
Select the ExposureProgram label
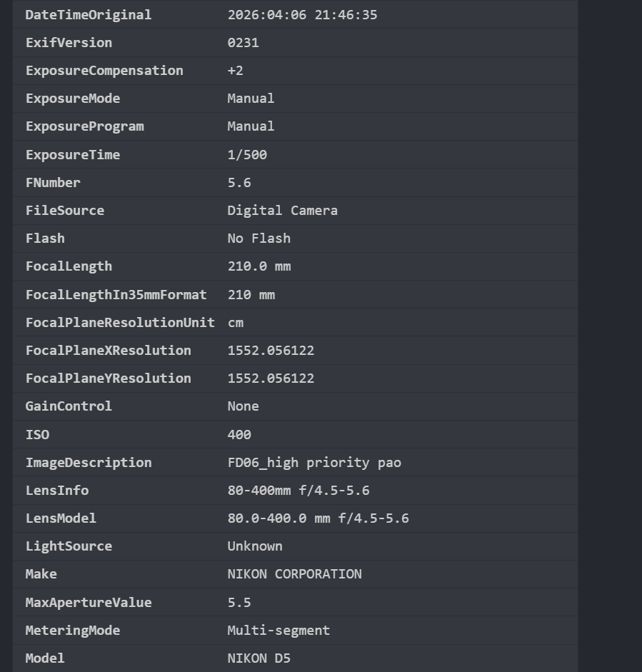click(x=84, y=126)
